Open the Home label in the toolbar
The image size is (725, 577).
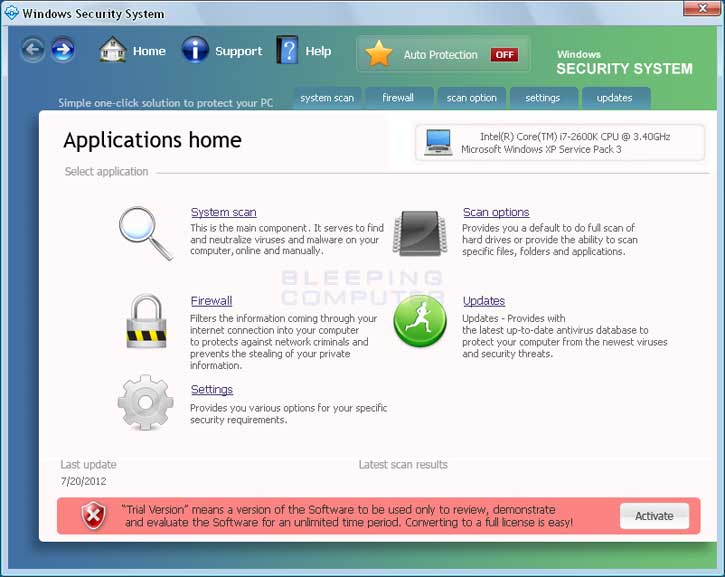point(149,51)
